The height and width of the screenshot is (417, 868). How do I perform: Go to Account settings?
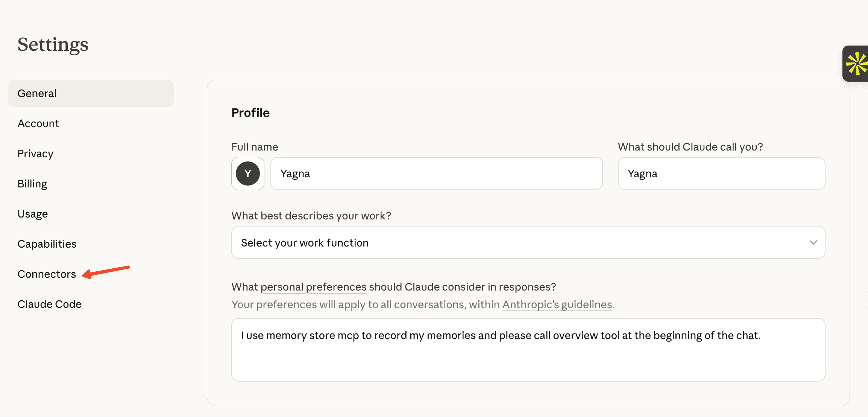pyautogui.click(x=38, y=123)
